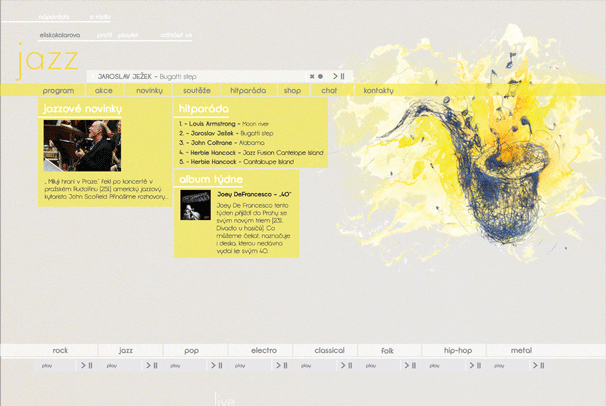The height and width of the screenshot is (406, 606).
Task: Play the main Bugatti step track
Action: 339,76
